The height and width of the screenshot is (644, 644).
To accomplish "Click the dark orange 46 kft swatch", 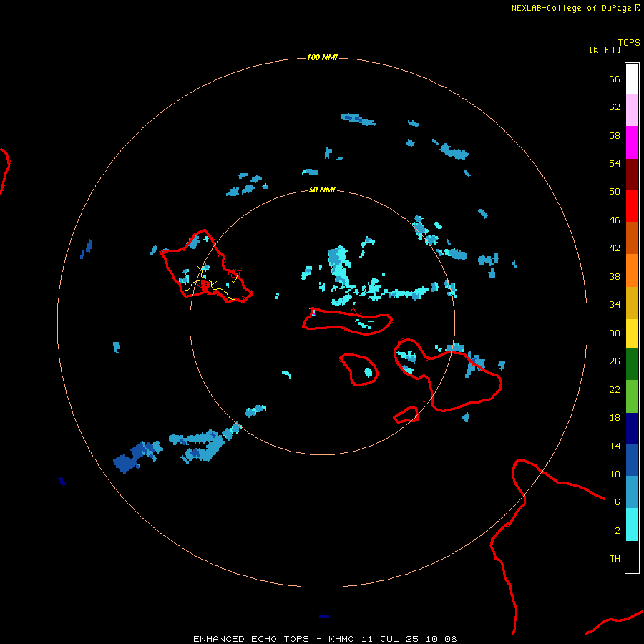I will (632, 238).
